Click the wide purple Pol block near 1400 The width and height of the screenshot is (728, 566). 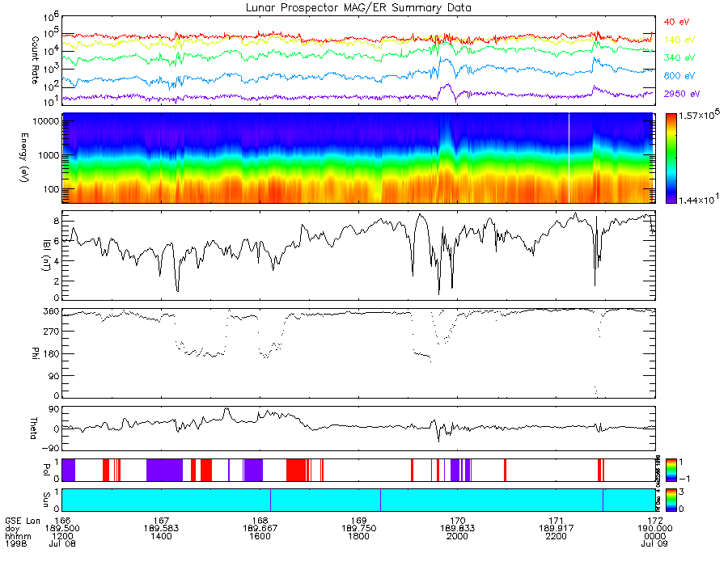[x=164, y=470]
